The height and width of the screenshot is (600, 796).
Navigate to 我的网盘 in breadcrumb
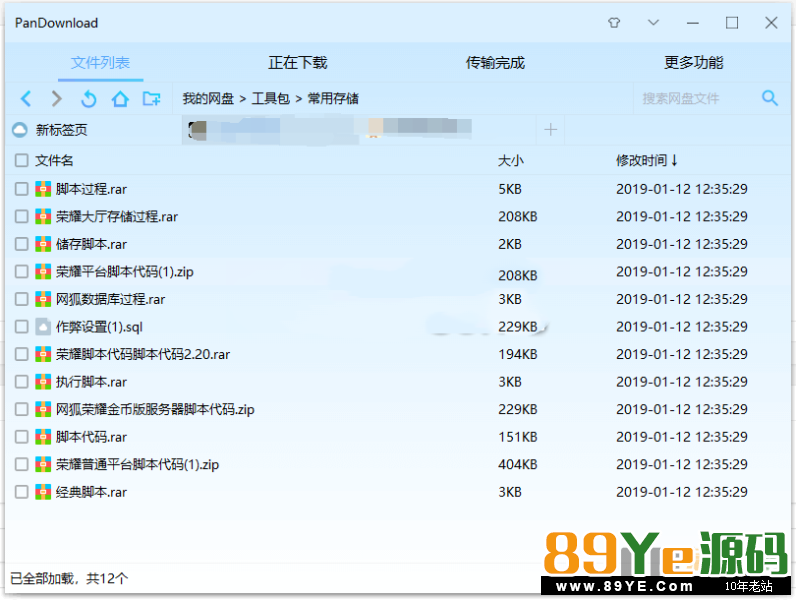pyautogui.click(x=208, y=98)
